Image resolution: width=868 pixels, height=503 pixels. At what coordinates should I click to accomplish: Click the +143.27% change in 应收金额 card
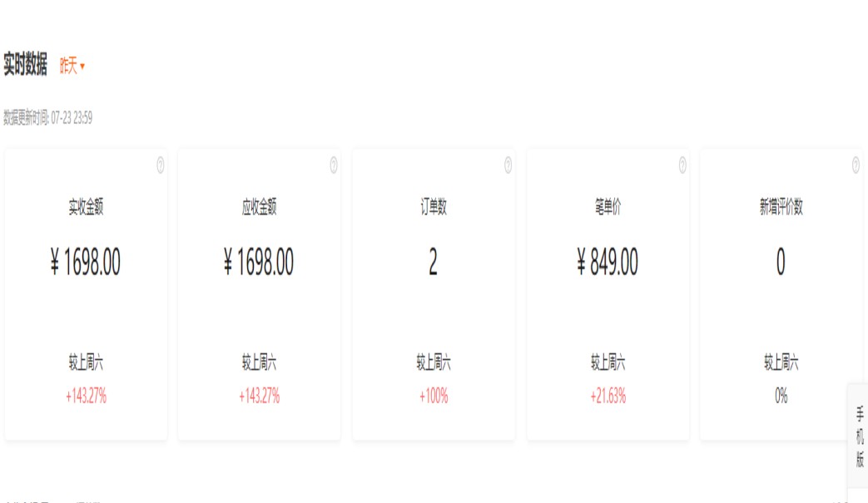pyautogui.click(x=259, y=397)
